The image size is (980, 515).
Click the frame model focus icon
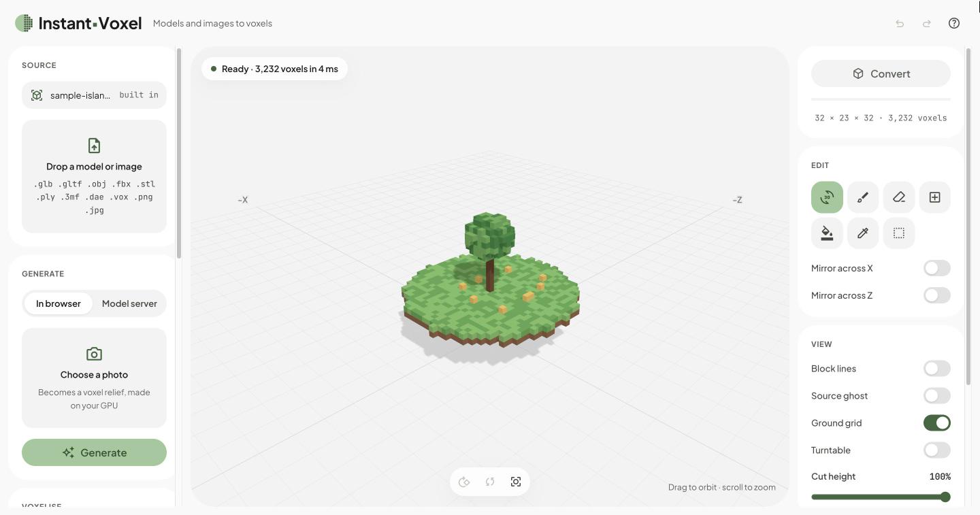point(516,482)
